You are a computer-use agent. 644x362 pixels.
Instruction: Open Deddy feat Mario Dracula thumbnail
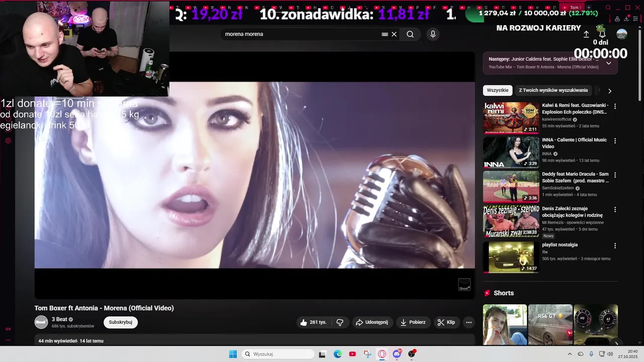[x=511, y=187]
